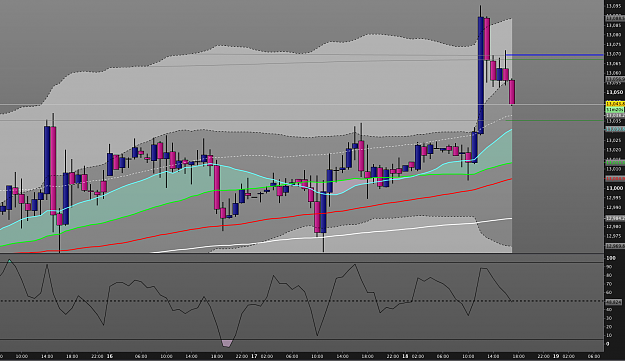
Task: Click date label 18 on the time axis
Action: coord(405,356)
